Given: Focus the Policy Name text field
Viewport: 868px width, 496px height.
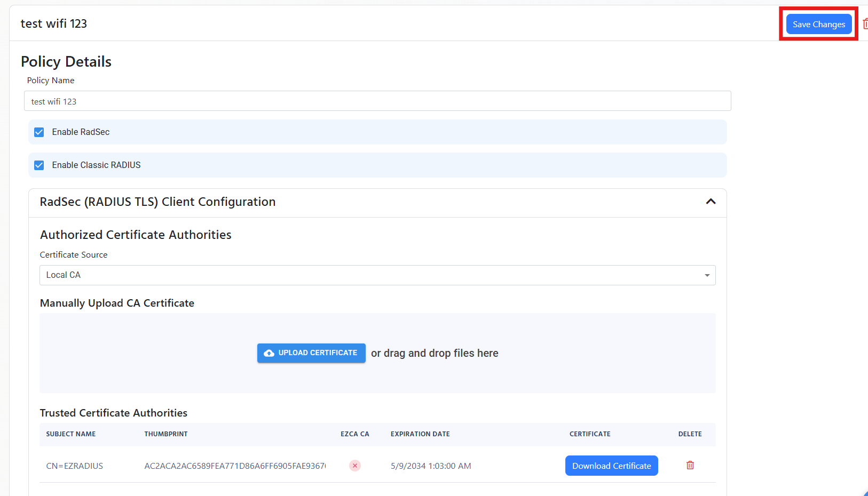Looking at the screenshot, I should 377,101.
